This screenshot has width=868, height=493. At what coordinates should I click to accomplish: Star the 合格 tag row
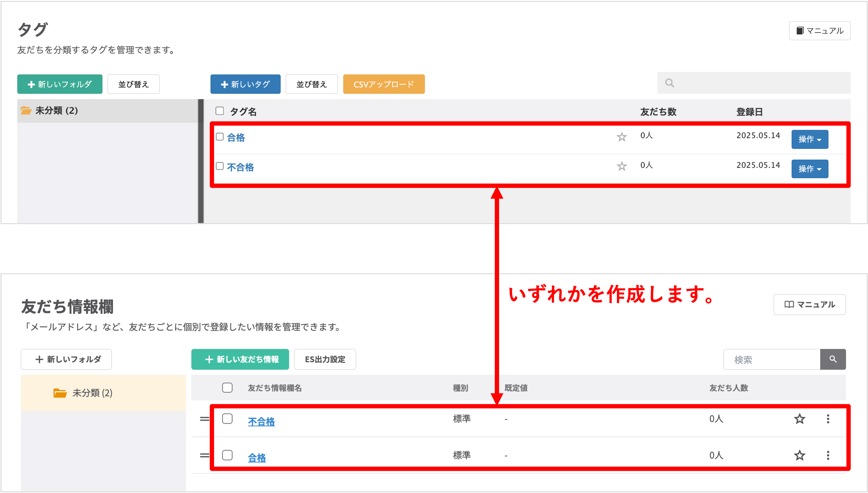point(622,137)
